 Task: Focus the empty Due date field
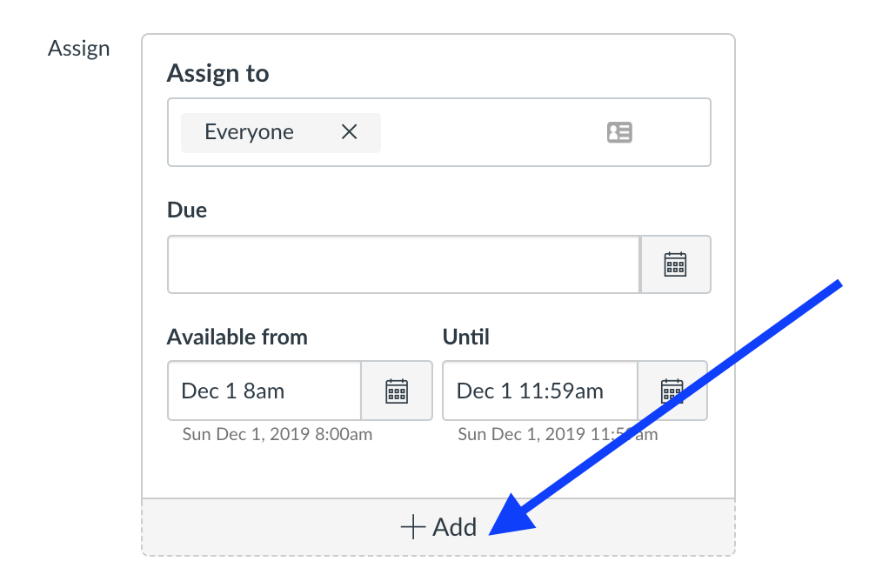pos(404,264)
